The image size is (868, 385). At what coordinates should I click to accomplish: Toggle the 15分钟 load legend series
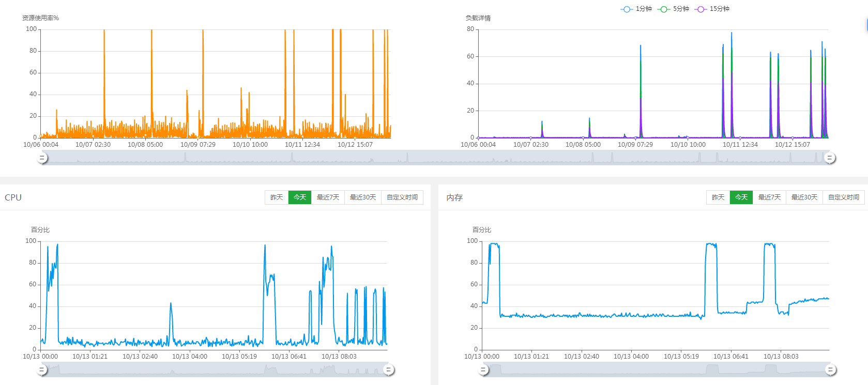click(x=712, y=9)
